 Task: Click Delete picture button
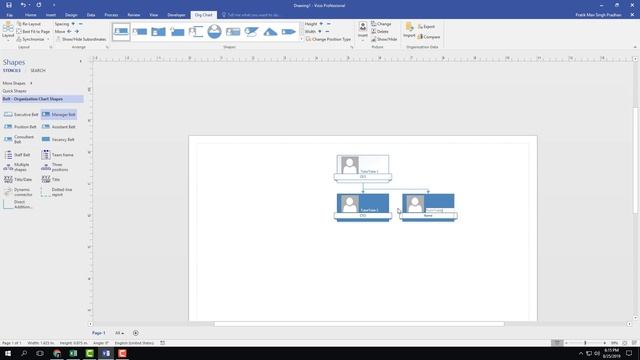pyautogui.click(x=380, y=31)
